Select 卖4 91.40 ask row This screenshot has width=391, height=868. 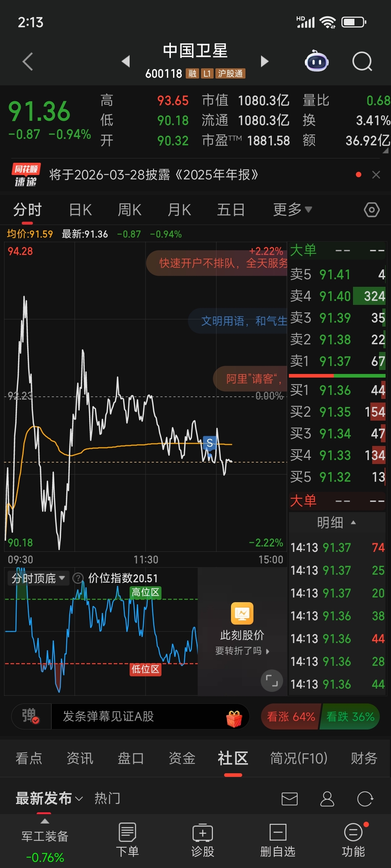click(337, 296)
